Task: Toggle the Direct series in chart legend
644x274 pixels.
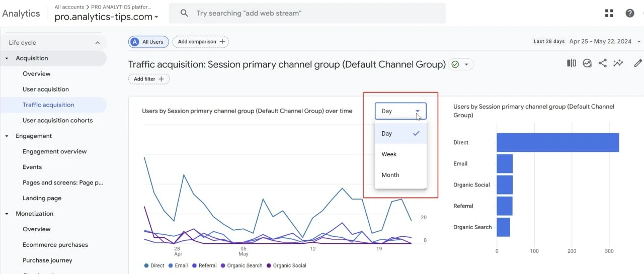Action: click(154, 265)
